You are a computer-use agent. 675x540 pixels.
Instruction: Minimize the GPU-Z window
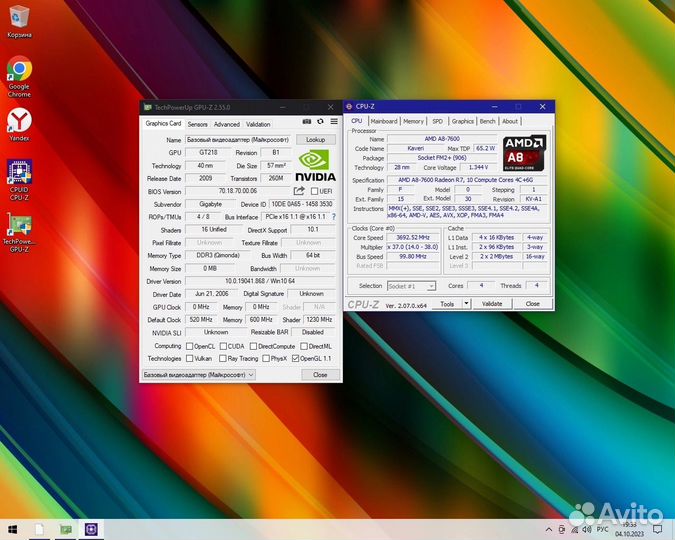(x=282, y=107)
